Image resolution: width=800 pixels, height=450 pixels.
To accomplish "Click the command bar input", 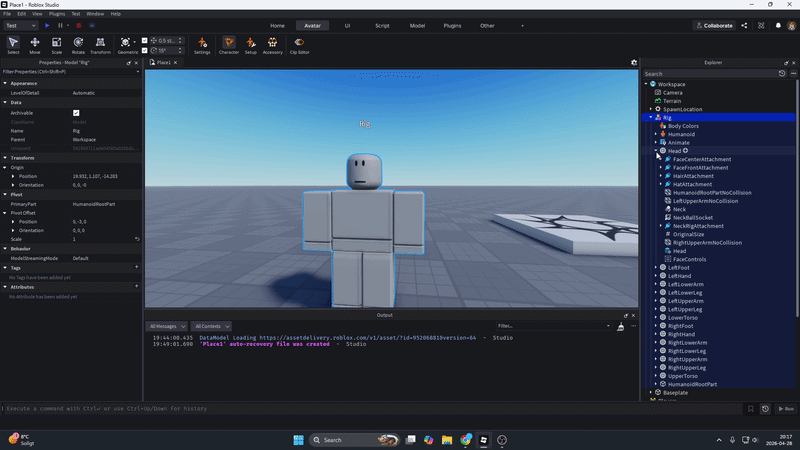I will point(372,409).
